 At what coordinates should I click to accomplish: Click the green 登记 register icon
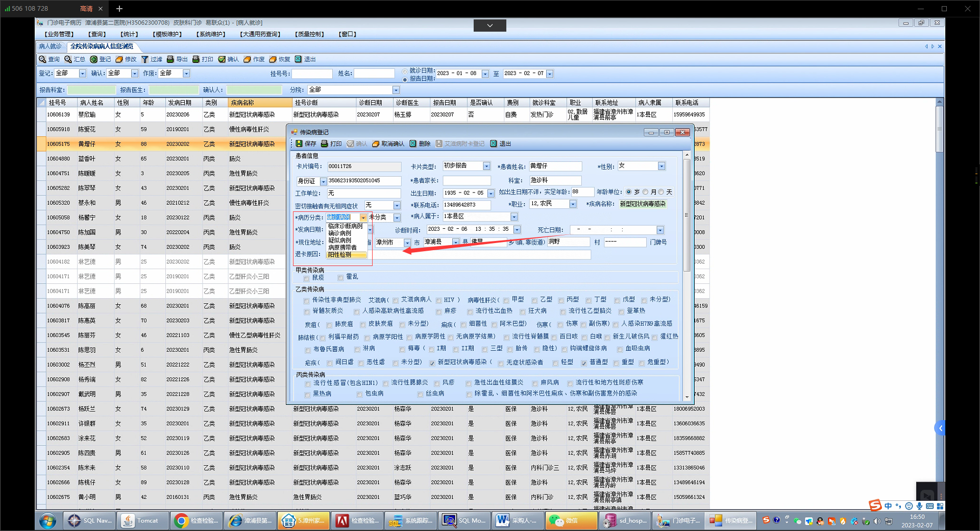(x=94, y=60)
